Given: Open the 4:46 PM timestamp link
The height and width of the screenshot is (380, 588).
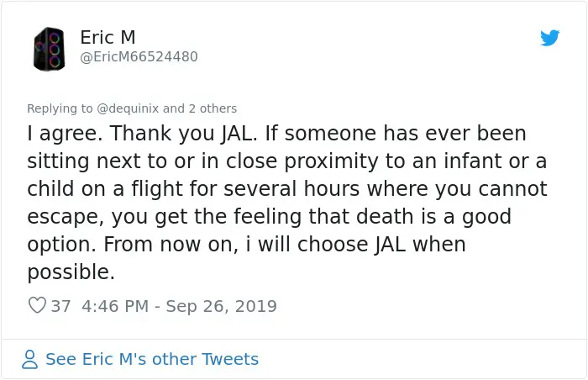Looking at the screenshot, I should tap(115, 306).
